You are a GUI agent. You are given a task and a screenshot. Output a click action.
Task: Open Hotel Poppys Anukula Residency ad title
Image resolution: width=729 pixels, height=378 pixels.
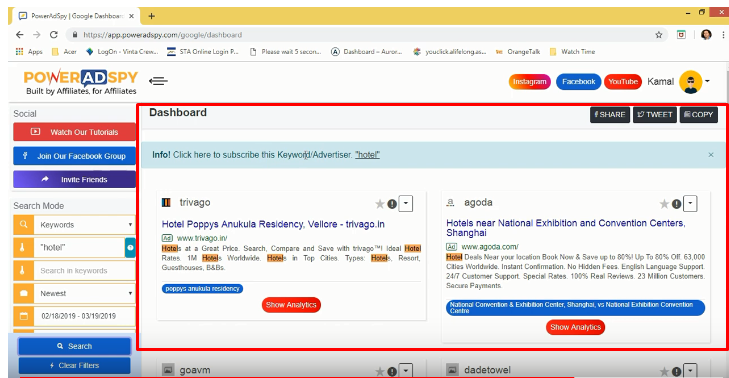click(273, 224)
